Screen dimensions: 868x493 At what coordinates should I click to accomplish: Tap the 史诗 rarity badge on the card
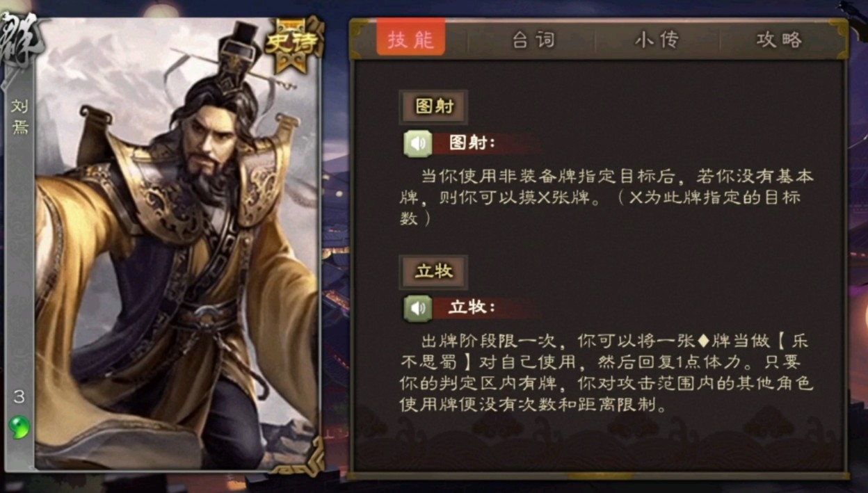click(291, 45)
